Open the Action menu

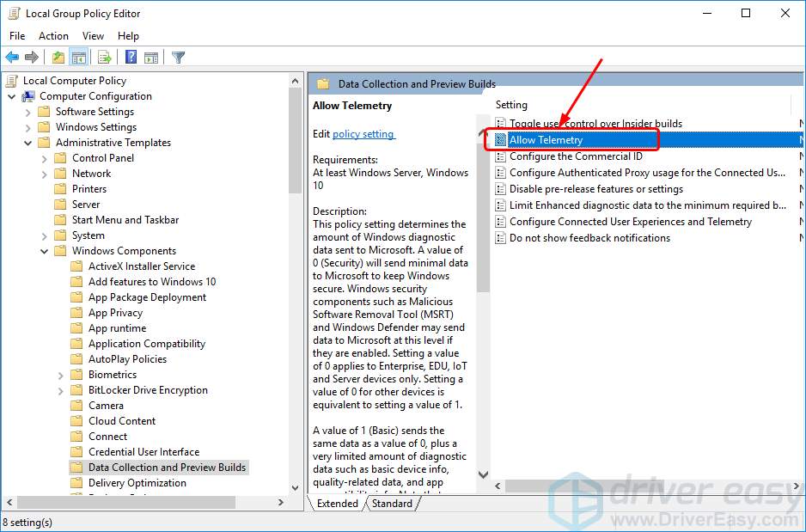[52, 36]
